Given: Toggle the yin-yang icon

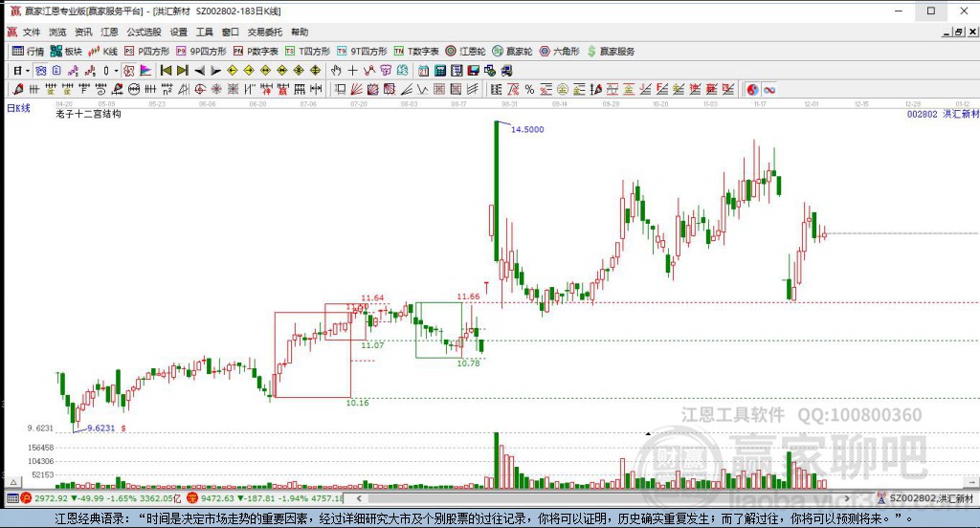Looking at the screenshot, I should pyautogui.click(x=752, y=89).
